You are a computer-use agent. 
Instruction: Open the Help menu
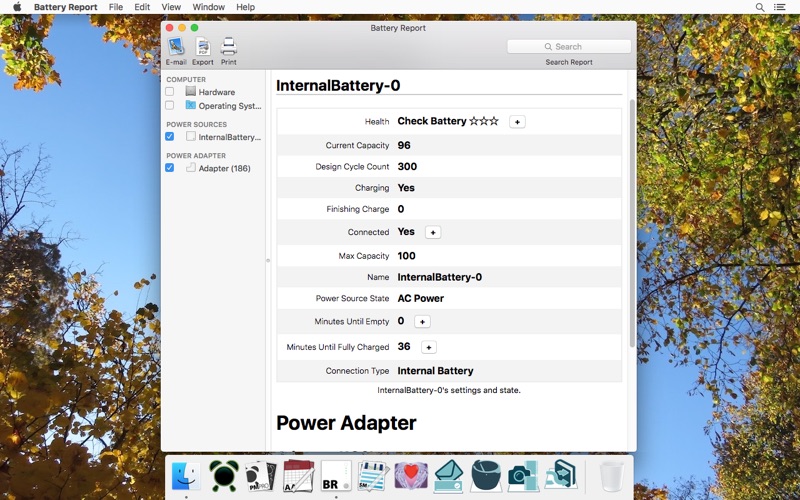point(245,7)
